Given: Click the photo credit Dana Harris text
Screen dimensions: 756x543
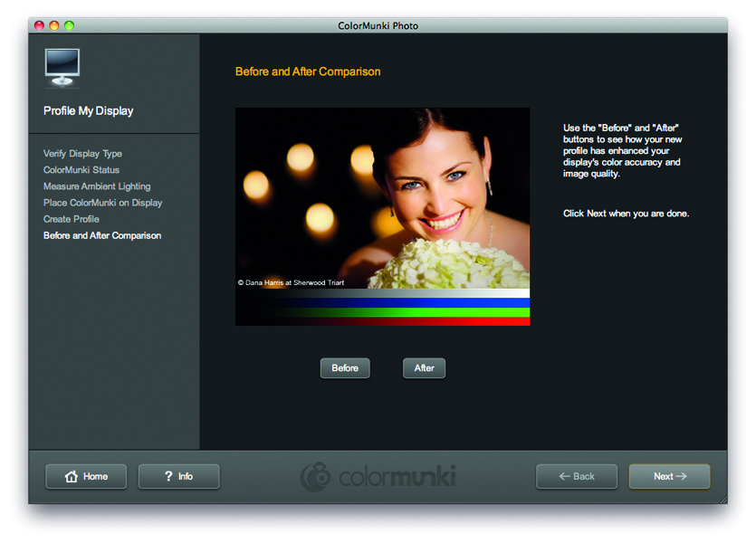Looking at the screenshot, I should [291, 283].
